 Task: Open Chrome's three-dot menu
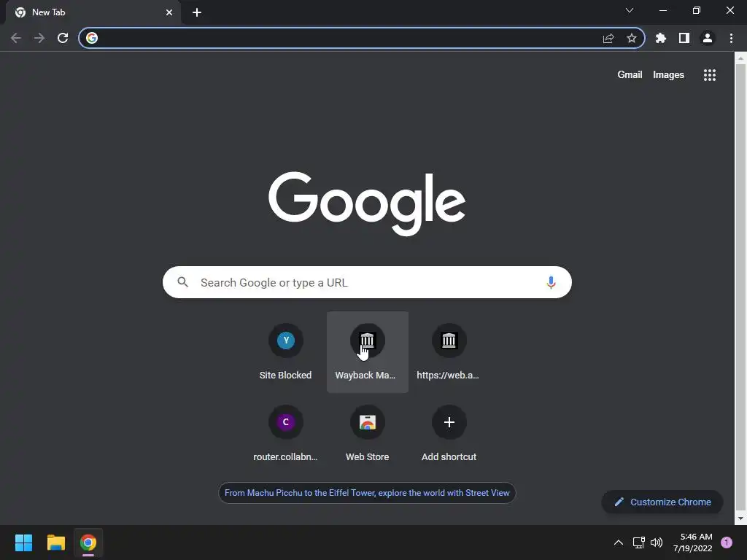(x=731, y=38)
